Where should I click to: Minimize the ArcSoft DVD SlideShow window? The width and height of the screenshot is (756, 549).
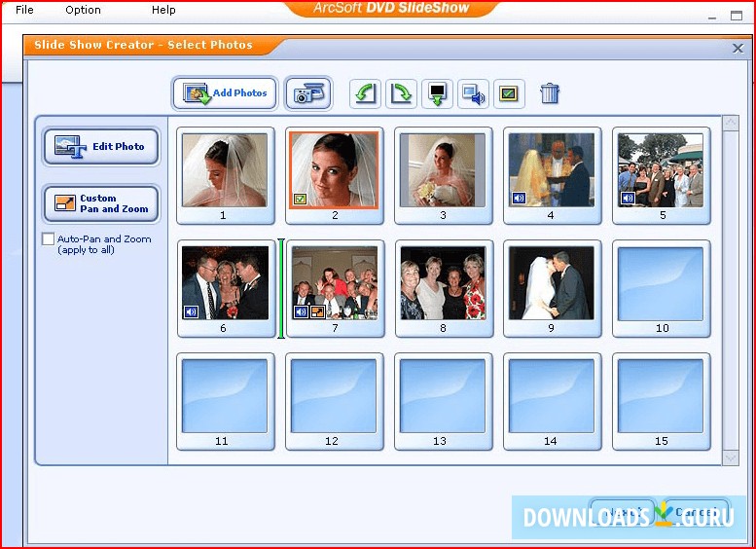(712, 18)
